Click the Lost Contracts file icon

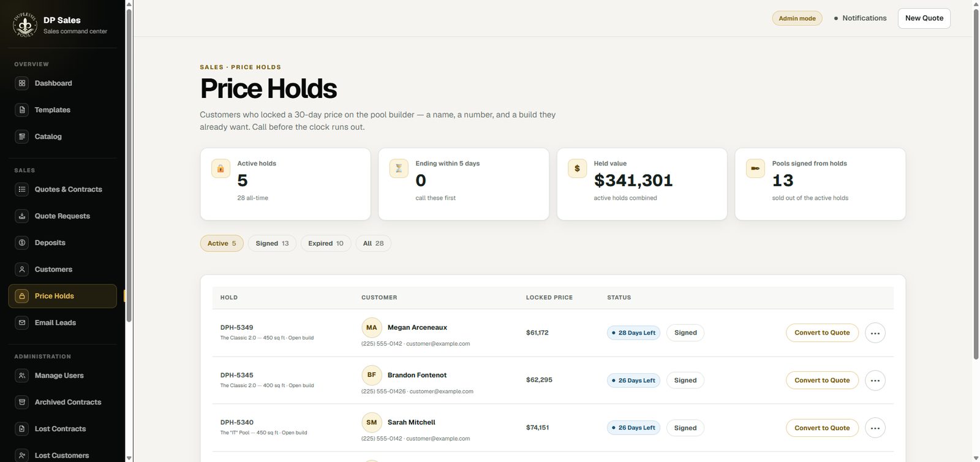(22, 429)
